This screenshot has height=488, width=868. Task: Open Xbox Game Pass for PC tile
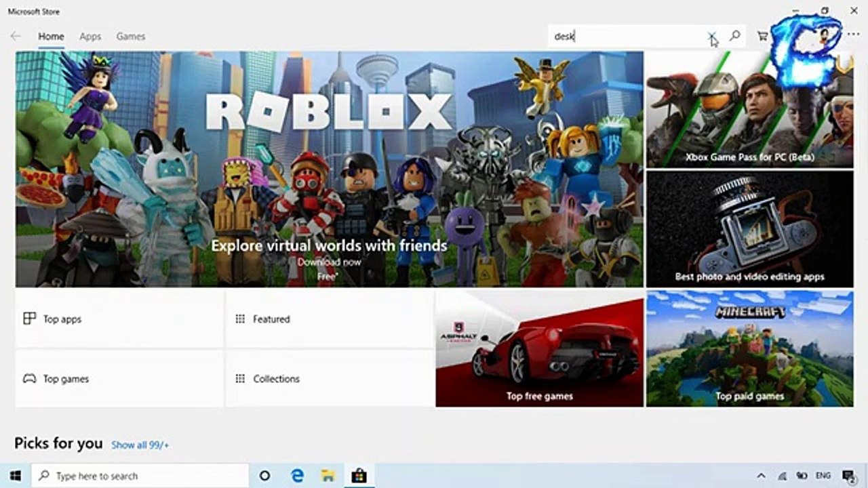(749, 110)
